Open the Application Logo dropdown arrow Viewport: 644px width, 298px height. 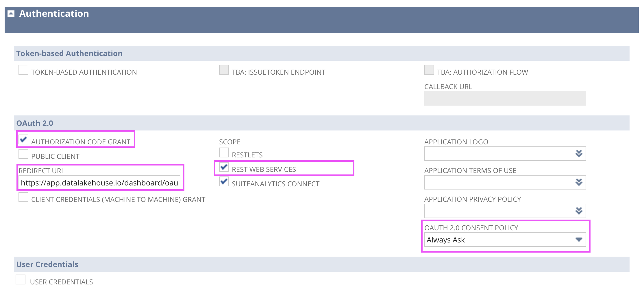click(x=579, y=154)
